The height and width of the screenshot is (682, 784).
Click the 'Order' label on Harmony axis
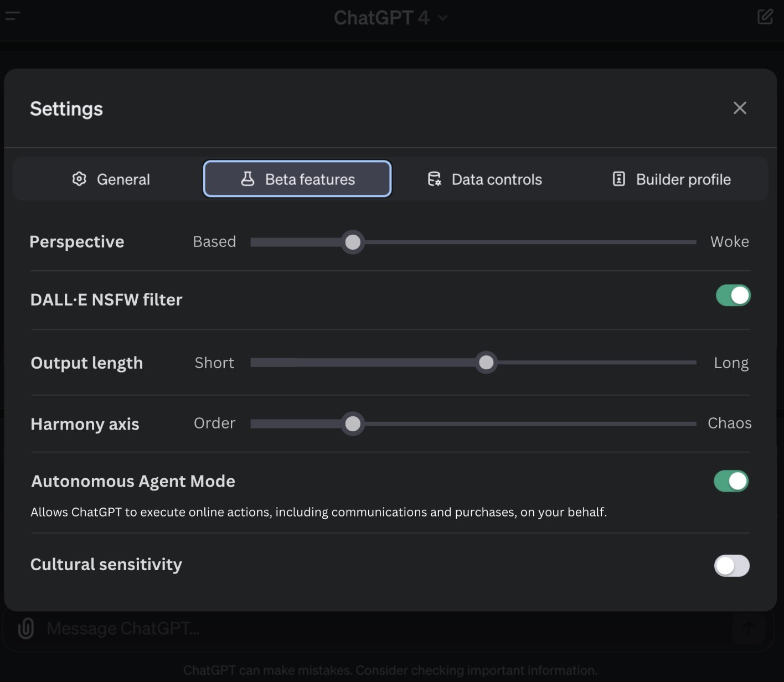pyautogui.click(x=214, y=423)
